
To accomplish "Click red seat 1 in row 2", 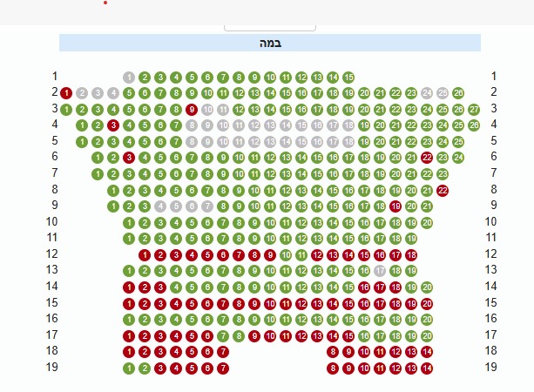I will coord(66,93).
